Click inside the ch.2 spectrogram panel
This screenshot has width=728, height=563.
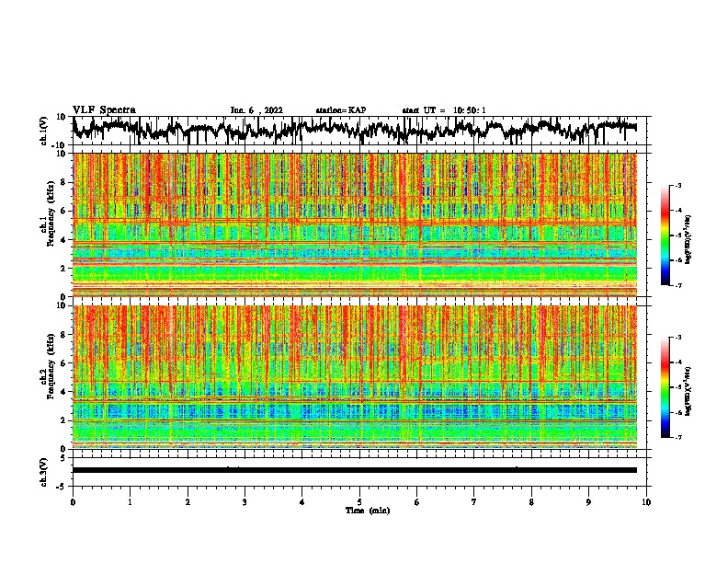point(355,377)
